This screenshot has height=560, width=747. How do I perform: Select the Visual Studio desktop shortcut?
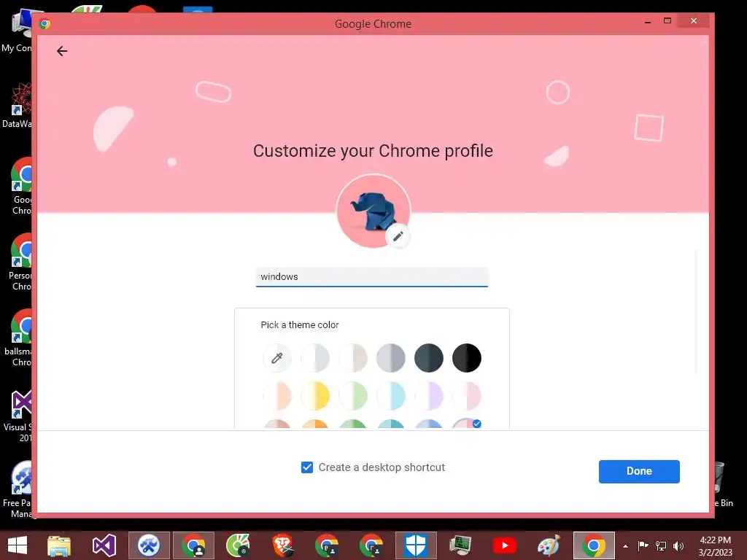(18, 416)
